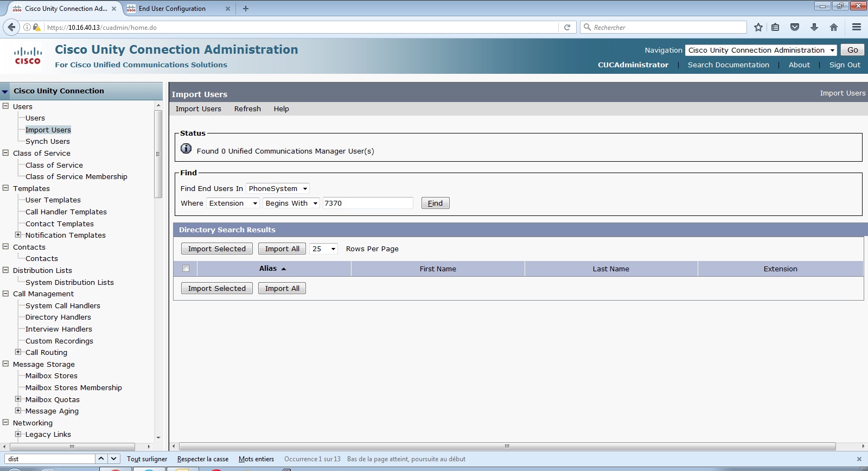Reload the page with the refresh icon

567,27
